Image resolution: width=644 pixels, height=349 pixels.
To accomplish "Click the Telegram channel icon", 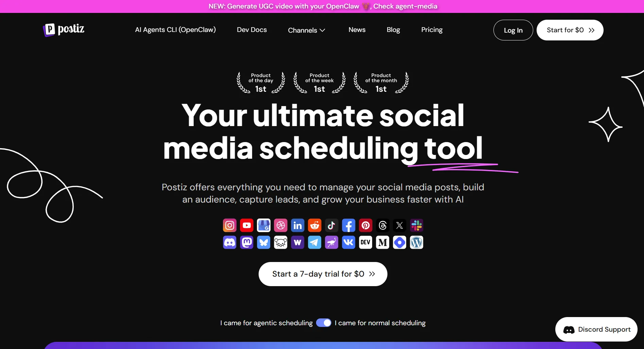I will pyautogui.click(x=315, y=242).
